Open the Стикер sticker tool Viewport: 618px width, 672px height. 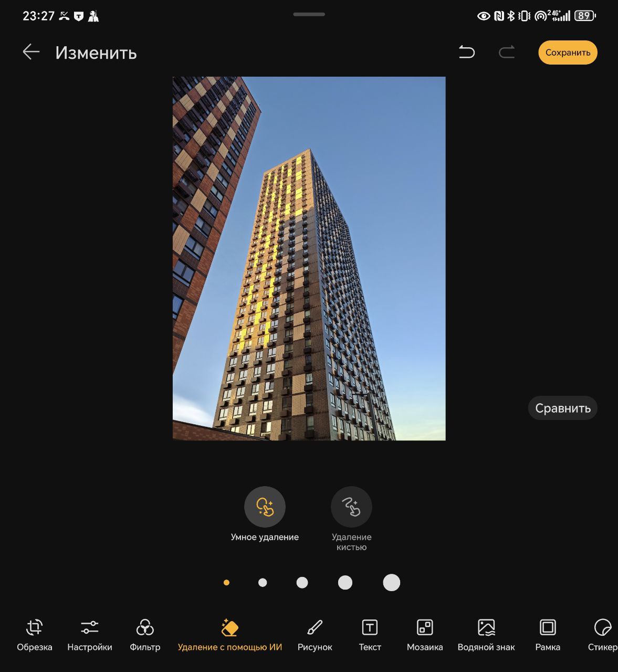(602, 635)
